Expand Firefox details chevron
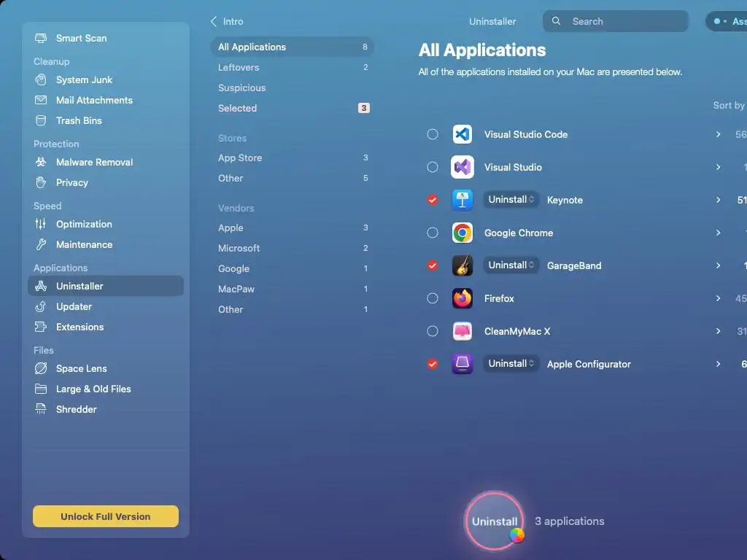This screenshot has width=747, height=560. [x=718, y=298]
